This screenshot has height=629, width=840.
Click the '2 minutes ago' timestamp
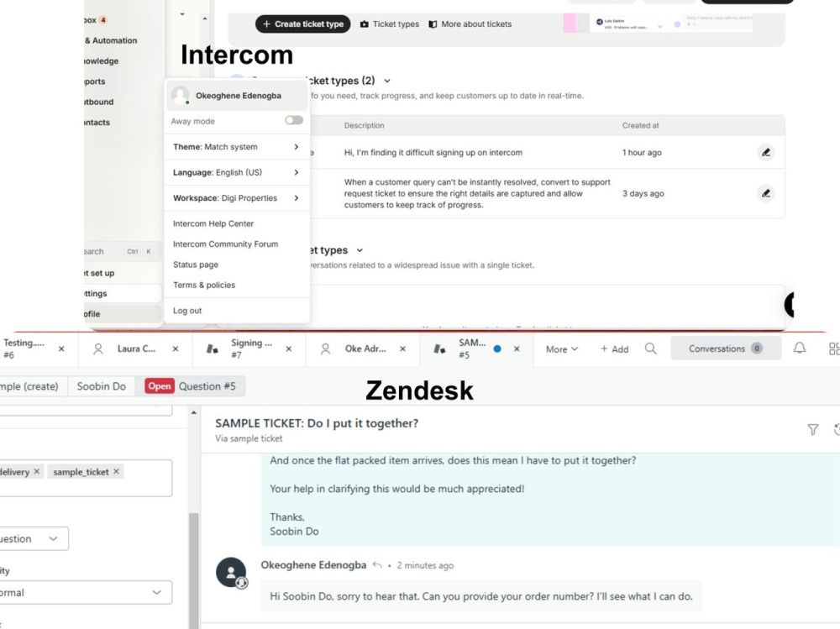(x=425, y=565)
